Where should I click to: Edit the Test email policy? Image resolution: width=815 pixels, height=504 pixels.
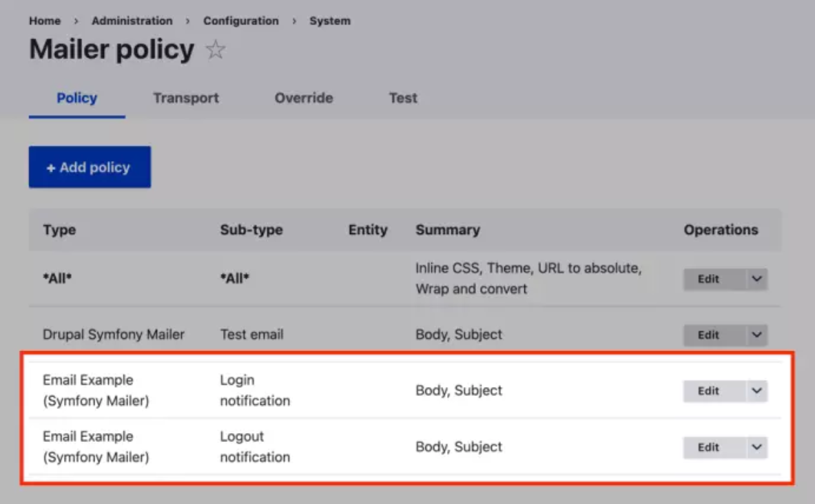(x=714, y=335)
